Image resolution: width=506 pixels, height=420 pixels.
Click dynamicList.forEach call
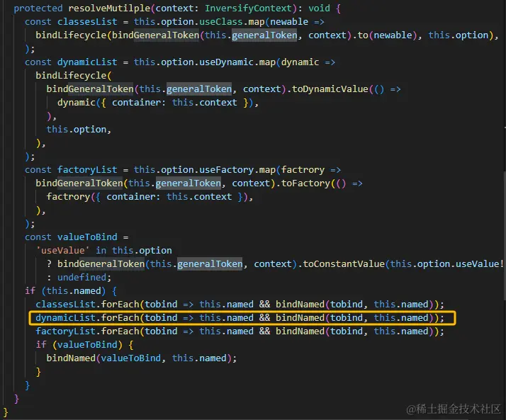click(x=87, y=318)
